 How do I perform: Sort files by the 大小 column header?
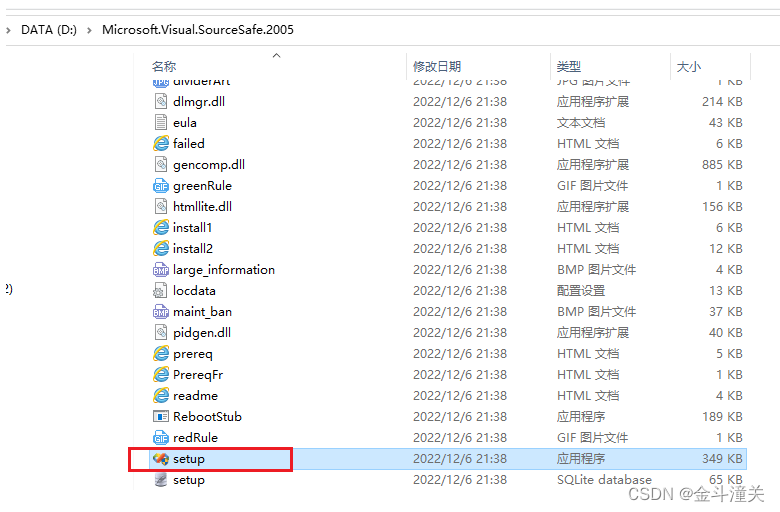(688, 66)
